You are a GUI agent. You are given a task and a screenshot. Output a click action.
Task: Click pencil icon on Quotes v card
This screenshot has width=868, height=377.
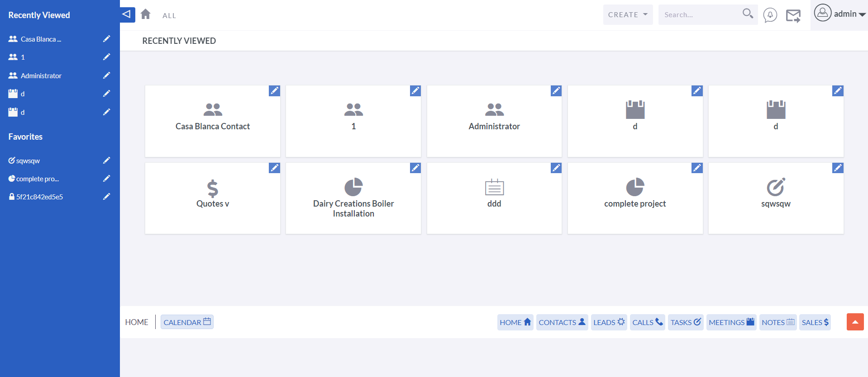click(274, 168)
